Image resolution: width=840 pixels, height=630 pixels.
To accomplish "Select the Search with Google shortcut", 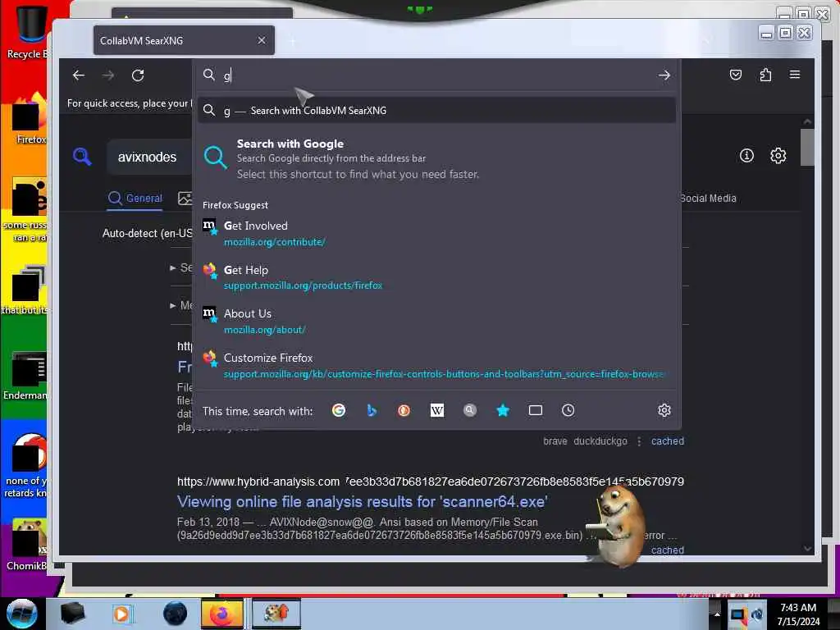I will [436, 158].
